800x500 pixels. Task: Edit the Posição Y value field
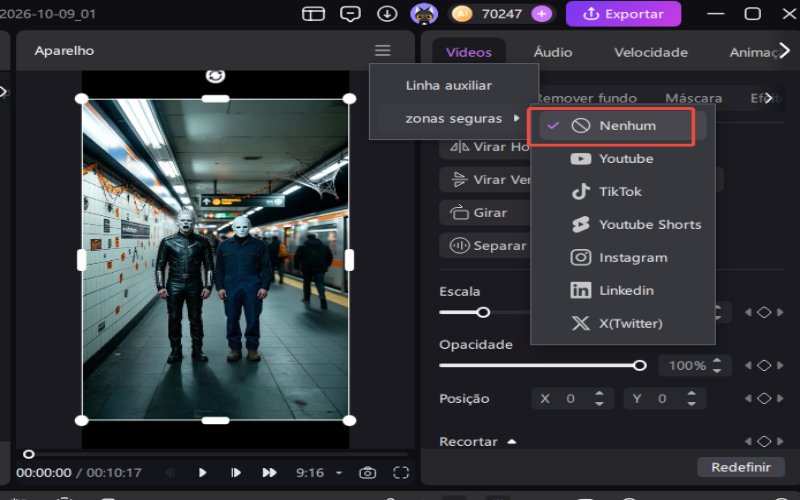click(x=664, y=398)
